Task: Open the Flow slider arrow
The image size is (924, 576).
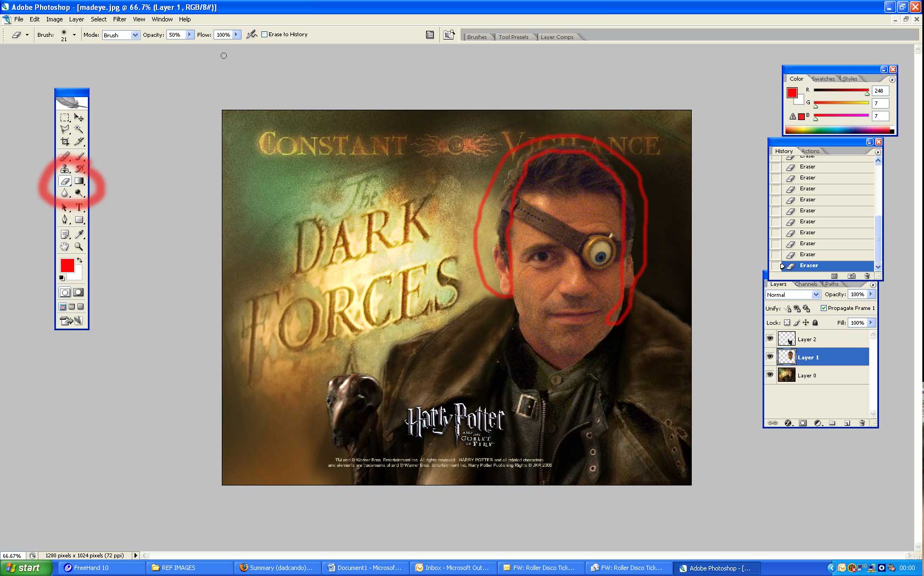Action: click(237, 34)
